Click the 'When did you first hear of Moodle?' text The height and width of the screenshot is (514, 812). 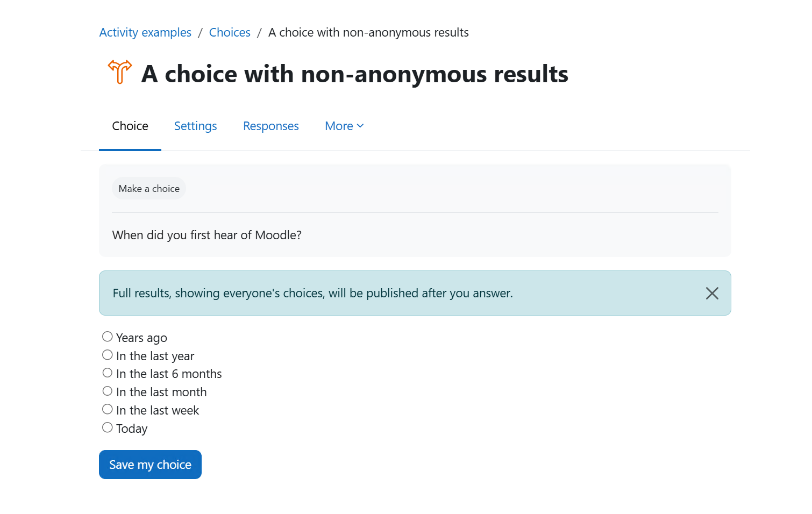(207, 235)
